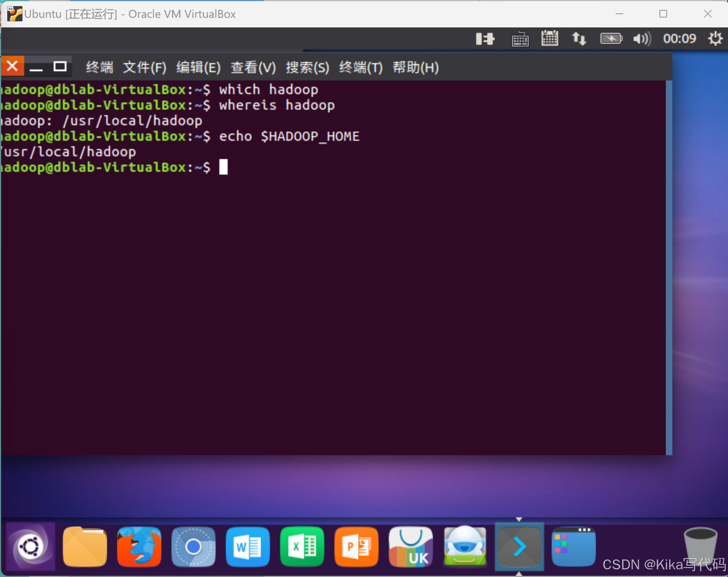Viewport: 728px width, 577px height.
Task: Close the VirtualBox window
Action: pyautogui.click(x=708, y=14)
